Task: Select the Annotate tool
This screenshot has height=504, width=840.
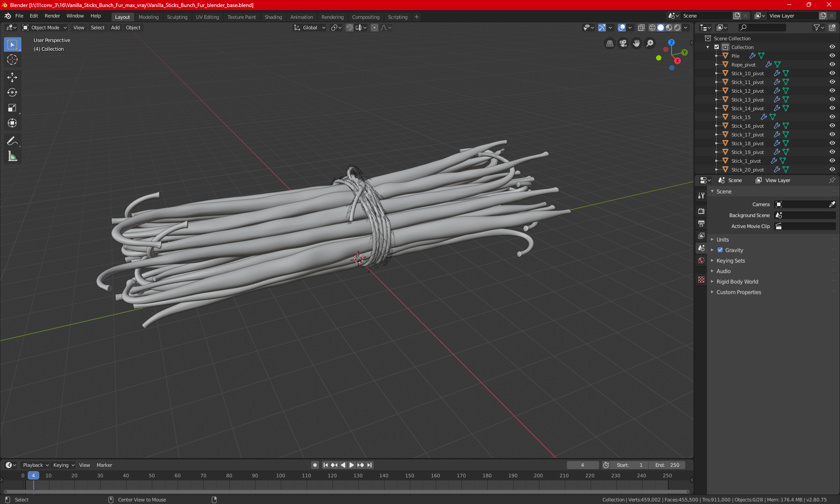Action: coord(12,141)
